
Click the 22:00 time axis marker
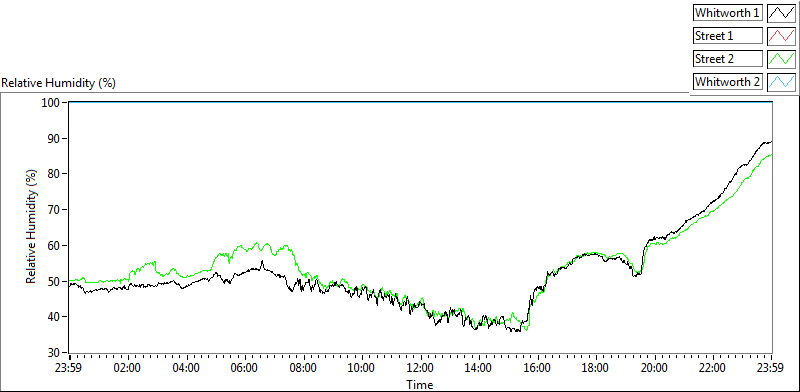tap(713, 367)
